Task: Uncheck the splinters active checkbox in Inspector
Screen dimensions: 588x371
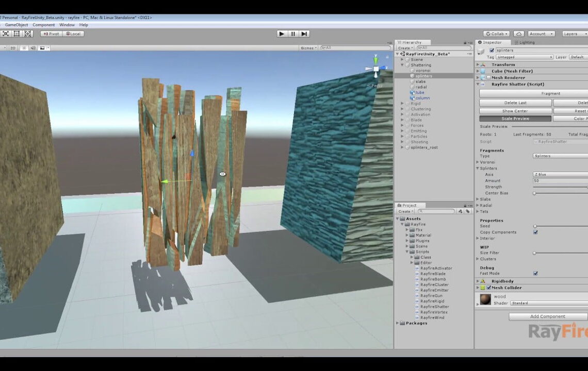Action: point(492,50)
